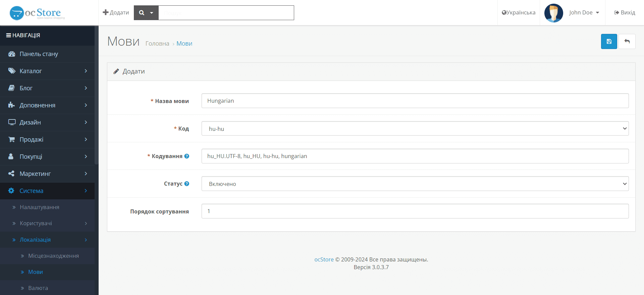Image resolution: width=644 pixels, height=295 pixels.
Task: Toggle the НАВІГАЦІЯ hamburger menu icon
Action: pos(9,35)
